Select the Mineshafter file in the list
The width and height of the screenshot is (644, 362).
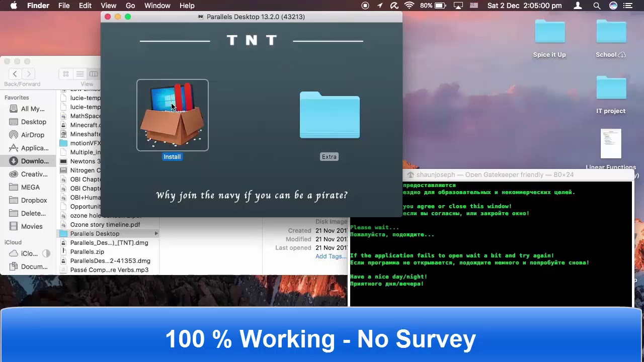79,134
